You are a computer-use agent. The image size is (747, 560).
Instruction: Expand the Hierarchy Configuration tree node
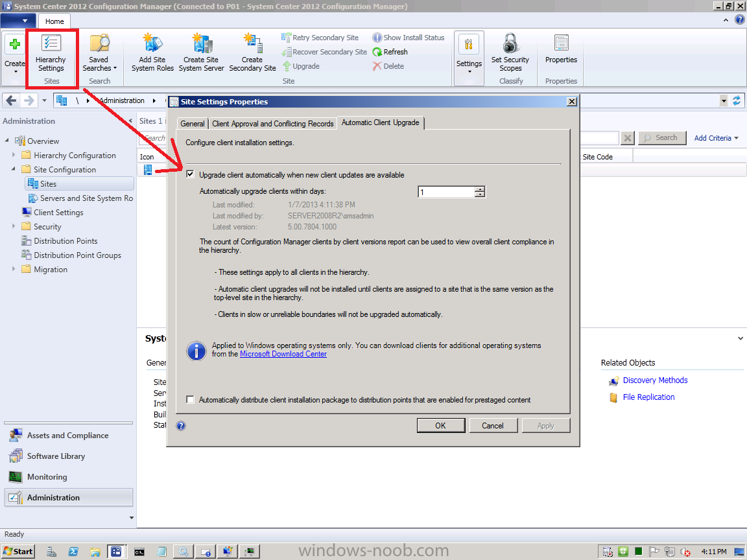14,156
